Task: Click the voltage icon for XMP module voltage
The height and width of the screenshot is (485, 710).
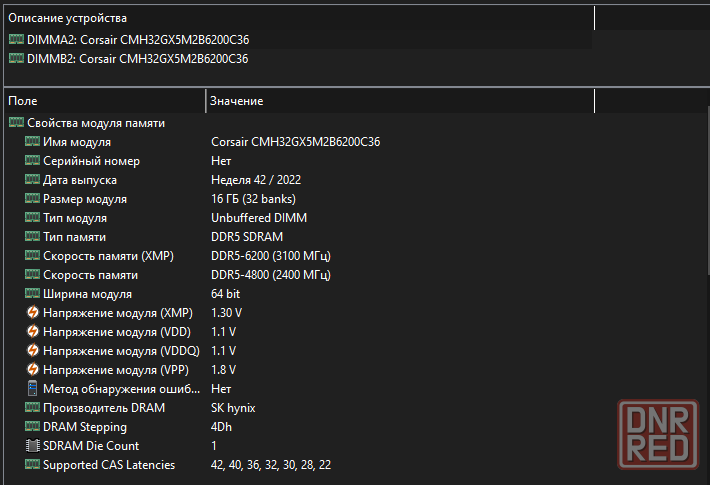Action: 33,313
